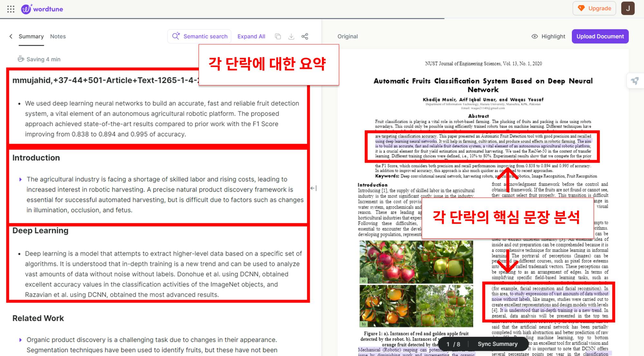Screen dimensions: 644x356
Task: Click the 1 / 8 page indicator
Action: [453, 344]
